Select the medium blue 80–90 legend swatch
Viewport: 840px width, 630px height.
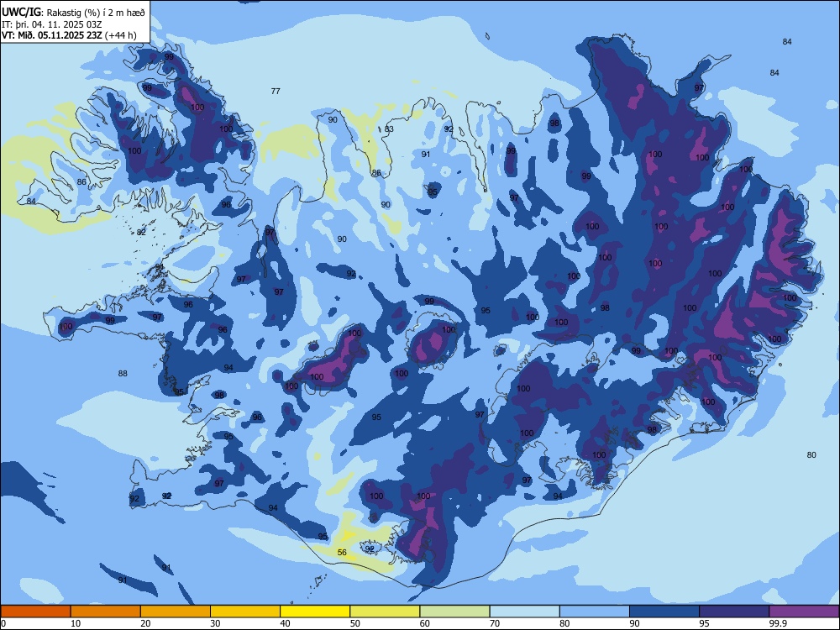[595, 612]
